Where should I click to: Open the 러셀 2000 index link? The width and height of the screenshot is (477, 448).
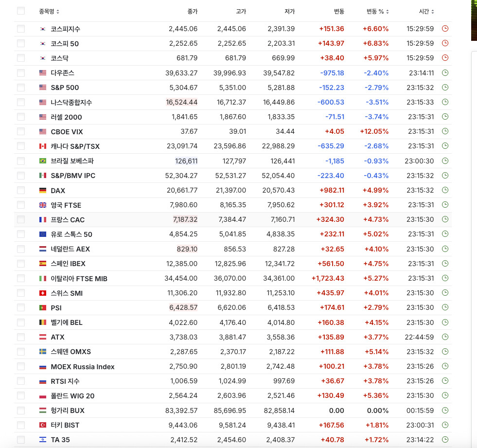(x=66, y=117)
